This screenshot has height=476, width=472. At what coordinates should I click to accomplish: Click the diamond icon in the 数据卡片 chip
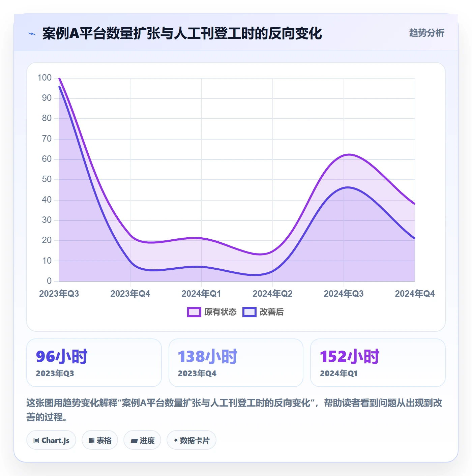click(x=176, y=440)
